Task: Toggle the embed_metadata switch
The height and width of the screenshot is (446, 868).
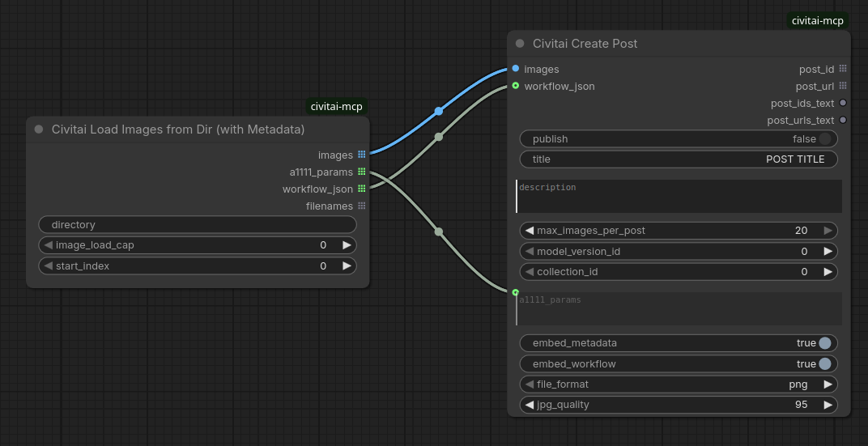Action: pyautogui.click(x=825, y=343)
